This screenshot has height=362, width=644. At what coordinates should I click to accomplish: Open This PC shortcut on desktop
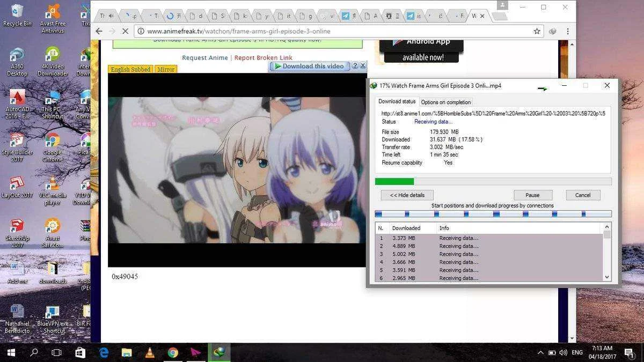52,105
